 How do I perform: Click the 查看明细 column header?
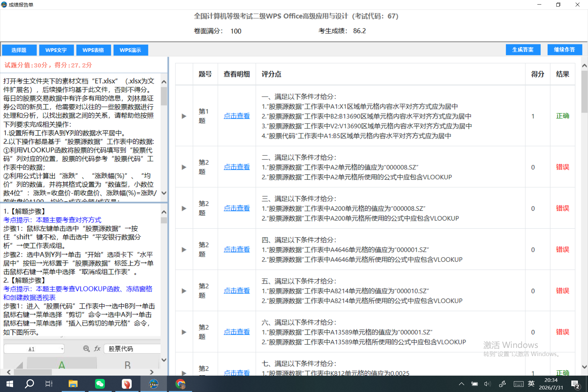click(x=237, y=74)
